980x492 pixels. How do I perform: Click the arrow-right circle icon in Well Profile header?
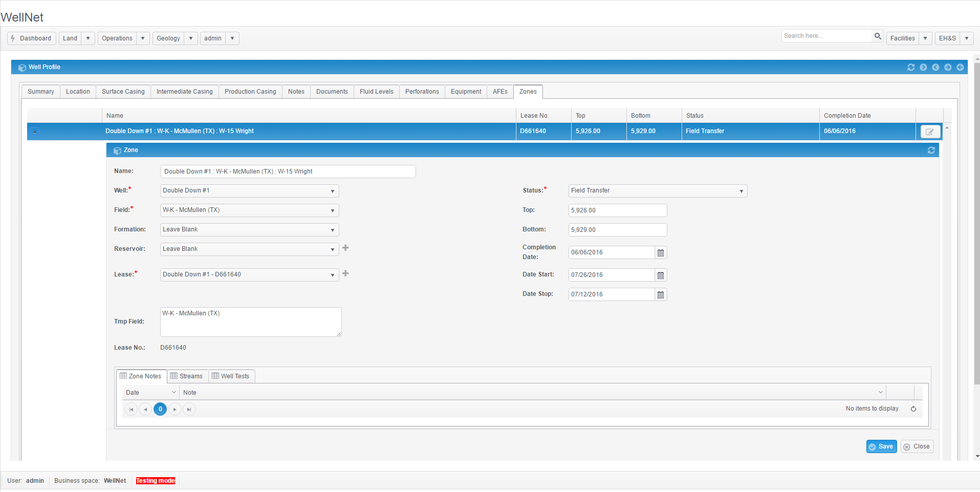[948, 67]
